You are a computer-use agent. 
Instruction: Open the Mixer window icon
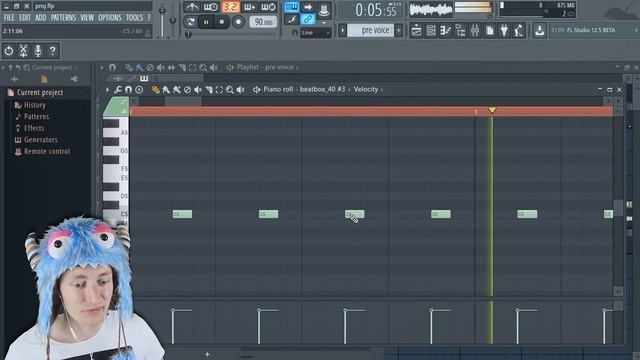475,30
